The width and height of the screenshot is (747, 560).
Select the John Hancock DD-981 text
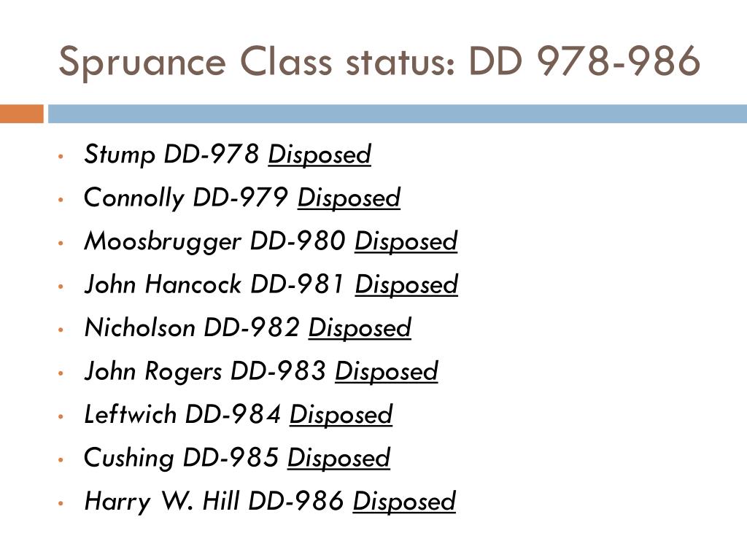tap(214, 285)
